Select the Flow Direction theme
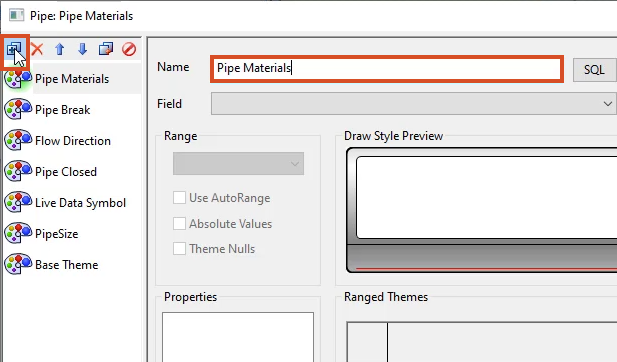The height and width of the screenshot is (362, 617). coord(73,141)
